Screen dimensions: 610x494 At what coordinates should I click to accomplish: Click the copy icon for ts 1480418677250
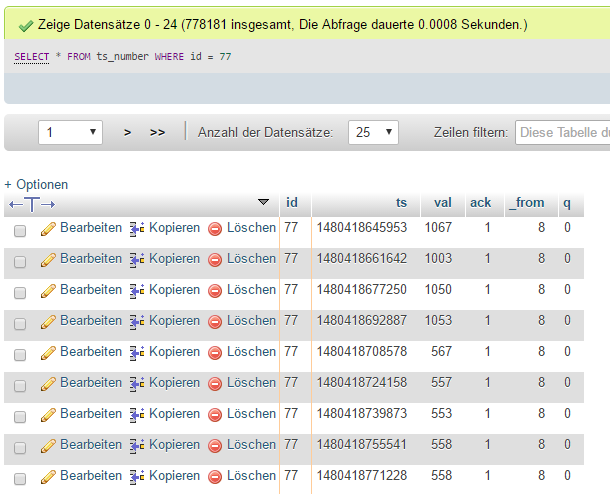click(137, 291)
